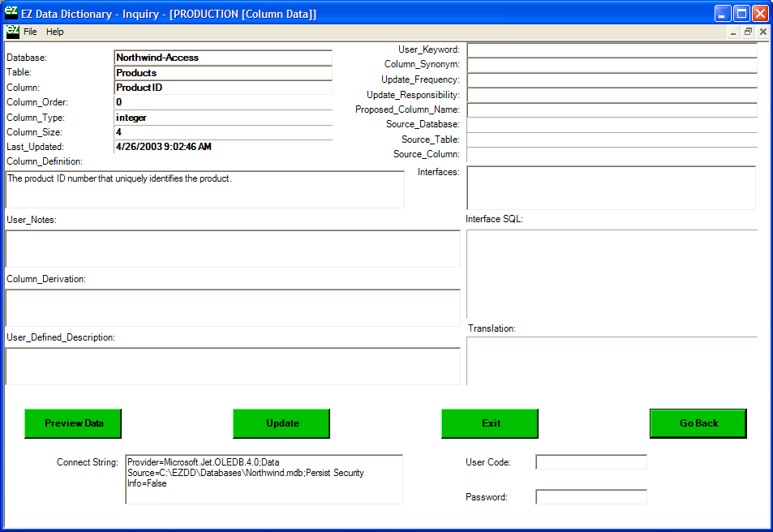
Task: Restore the inner child window
Action: pos(748,32)
